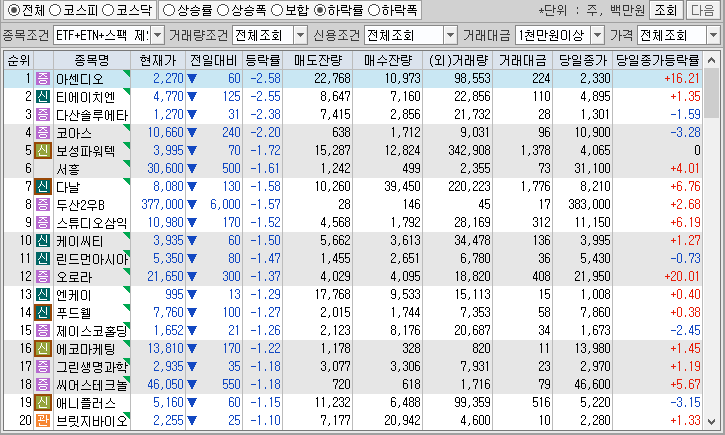This screenshot has width=725, height=435.
Task: Select the 하락률 radio option
Action: click(319, 10)
